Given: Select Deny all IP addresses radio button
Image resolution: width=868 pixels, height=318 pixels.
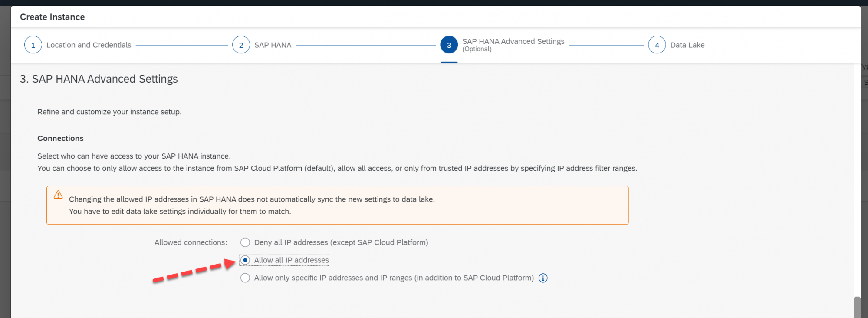Looking at the screenshot, I should [x=245, y=242].
